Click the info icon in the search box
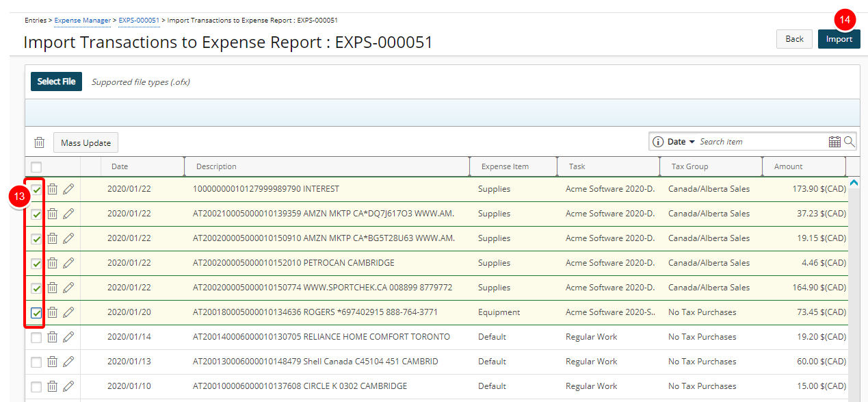Viewport: 868px width, 402px height. (658, 142)
